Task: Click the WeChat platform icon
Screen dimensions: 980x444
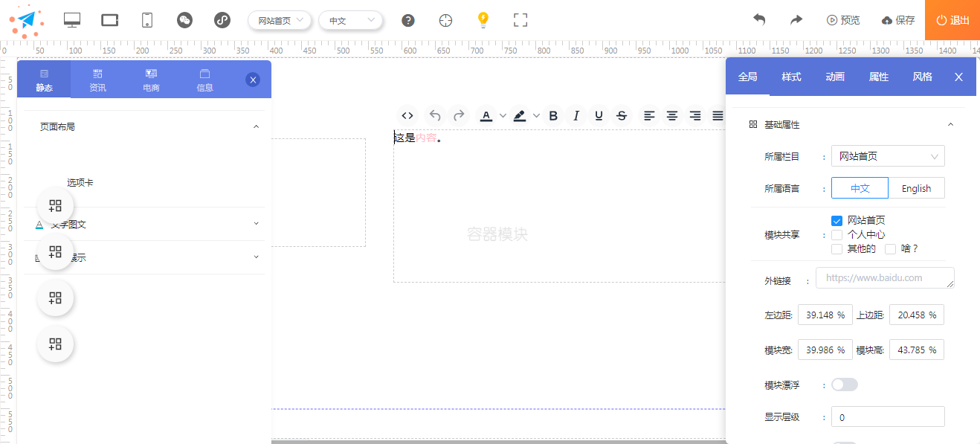Action: (185, 20)
